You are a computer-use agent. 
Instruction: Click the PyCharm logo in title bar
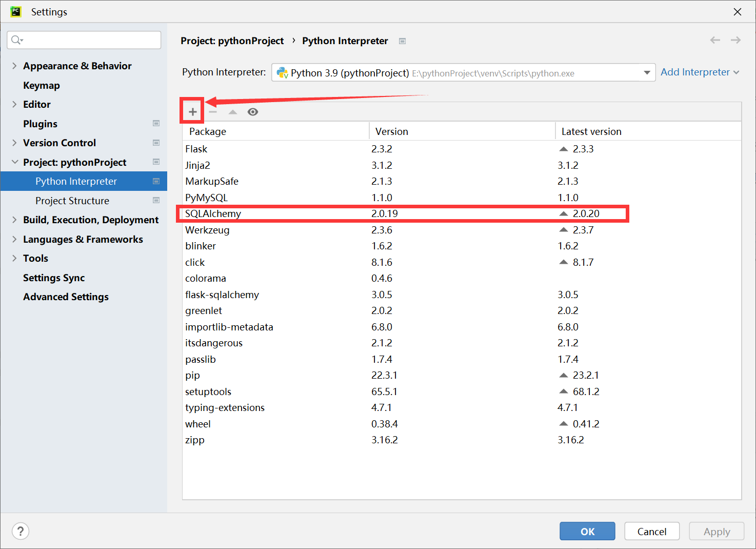16,11
